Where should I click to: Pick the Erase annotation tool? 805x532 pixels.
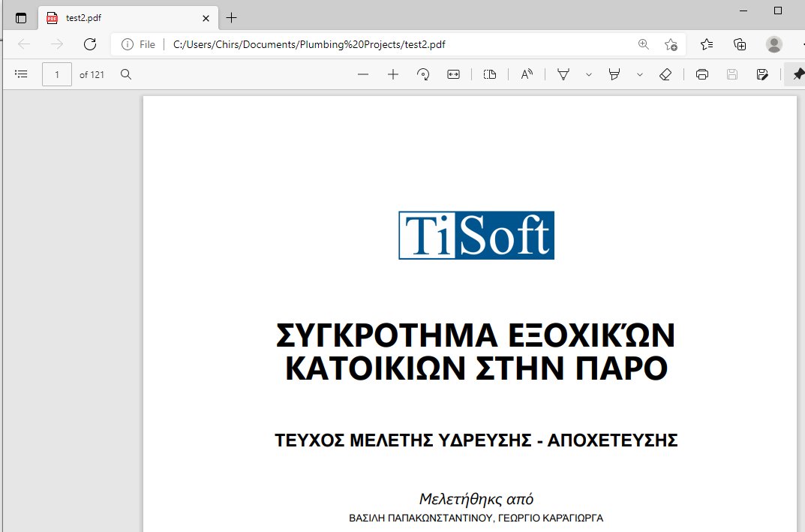[x=665, y=74]
